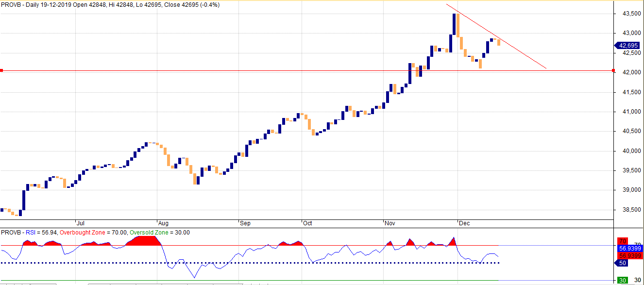This screenshot has height=285, width=644.
Task: Click the Overbought Zone = 70.00 label
Action: click(x=92, y=233)
